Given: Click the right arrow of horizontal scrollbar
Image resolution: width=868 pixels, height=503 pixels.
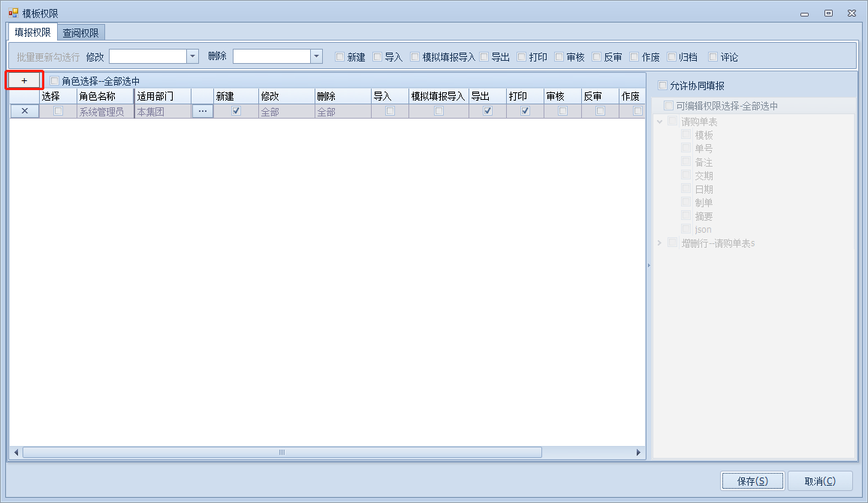Looking at the screenshot, I should point(639,453).
